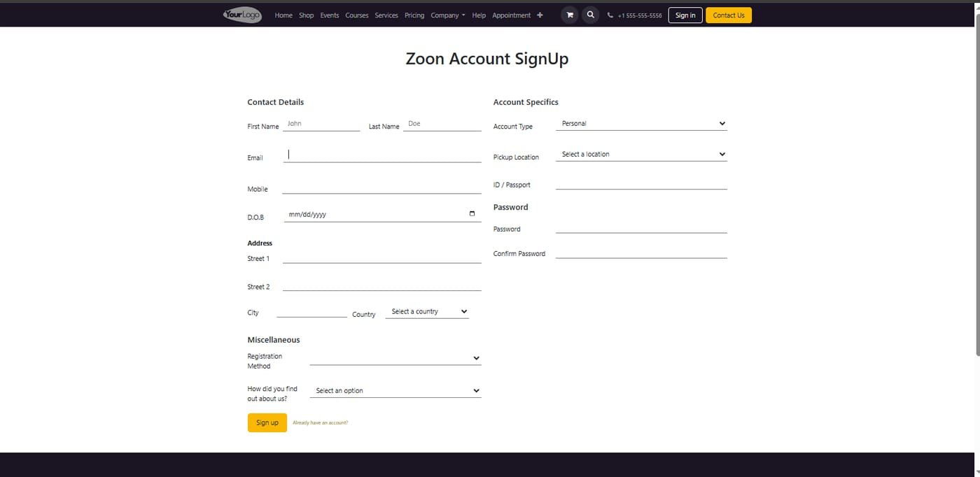Viewport: 980px width, 477px height.
Task: Click the Confirm Password field
Action: 641,252
